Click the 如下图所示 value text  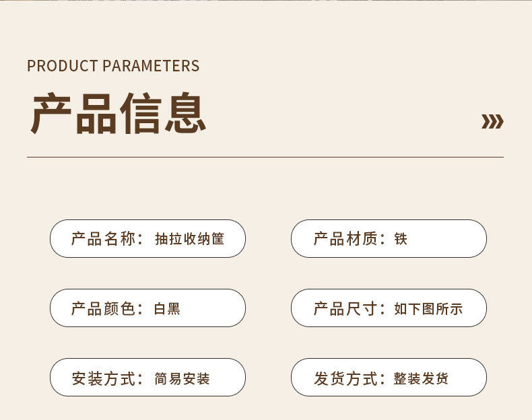(428, 309)
